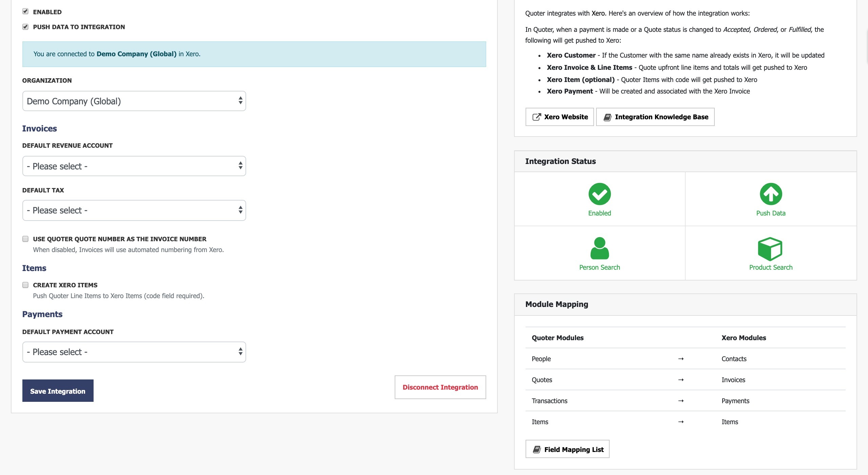The width and height of the screenshot is (868, 475).
Task: Click the Disconnect Integration button
Action: tap(440, 387)
